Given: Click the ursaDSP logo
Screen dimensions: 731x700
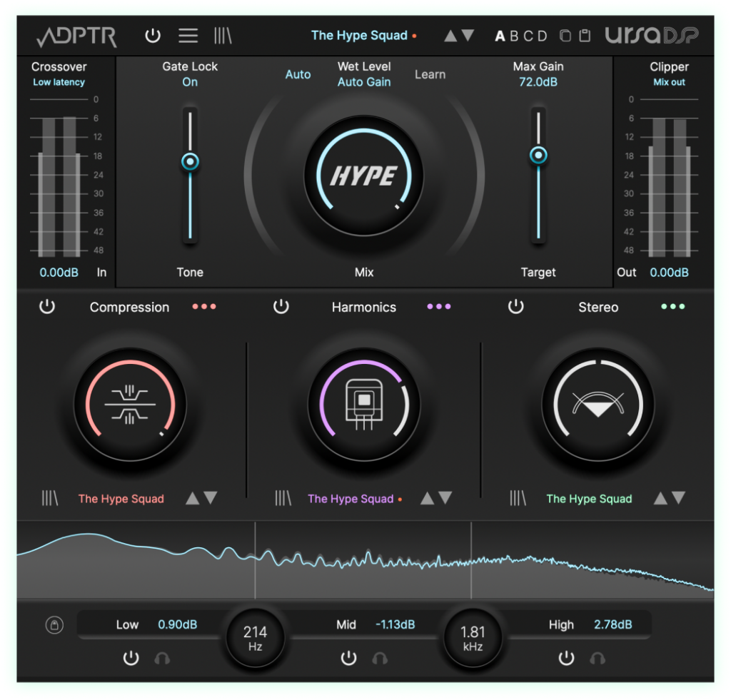Looking at the screenshot, I should click(651, 36).
